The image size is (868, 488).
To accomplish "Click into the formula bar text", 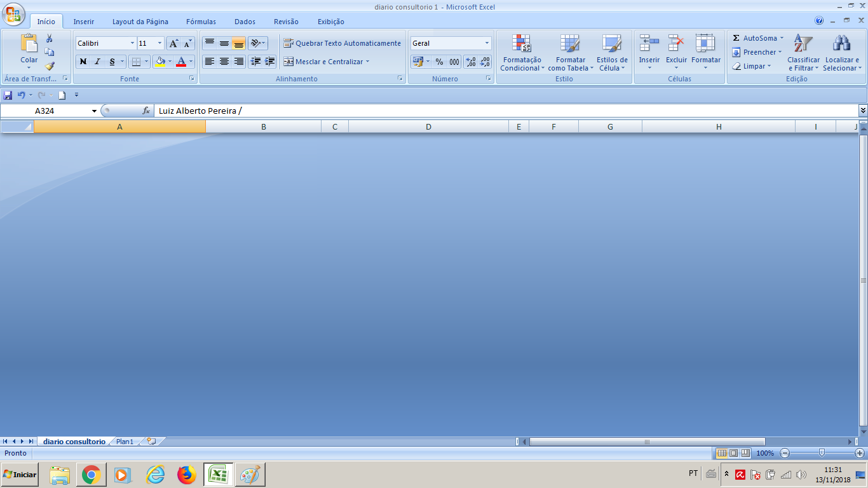I will [x=506, y=111].
